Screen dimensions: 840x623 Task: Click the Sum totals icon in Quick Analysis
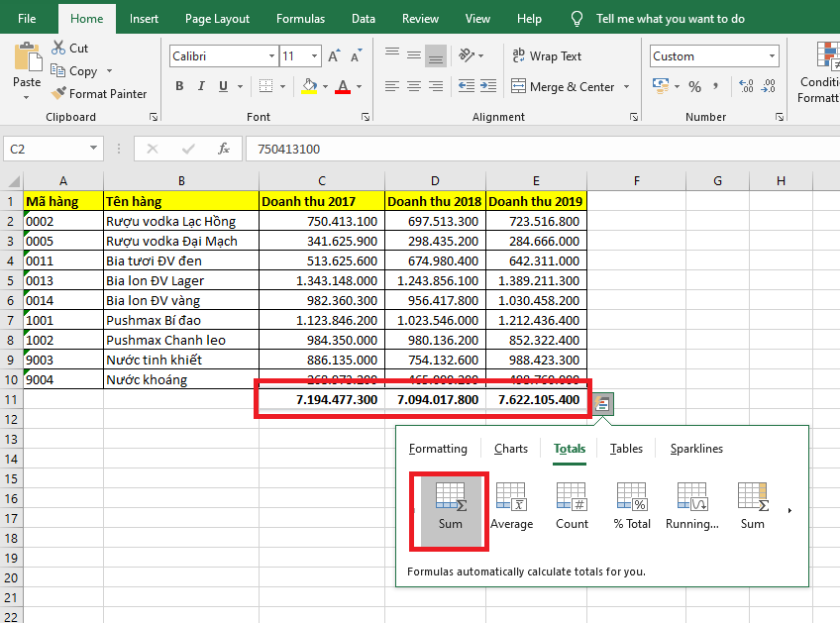tap(451, 506)
